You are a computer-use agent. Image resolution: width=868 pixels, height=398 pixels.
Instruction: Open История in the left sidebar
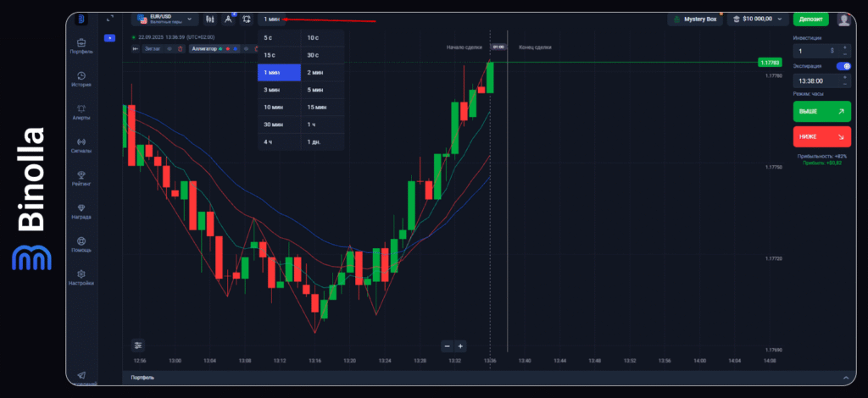point(81,79)
